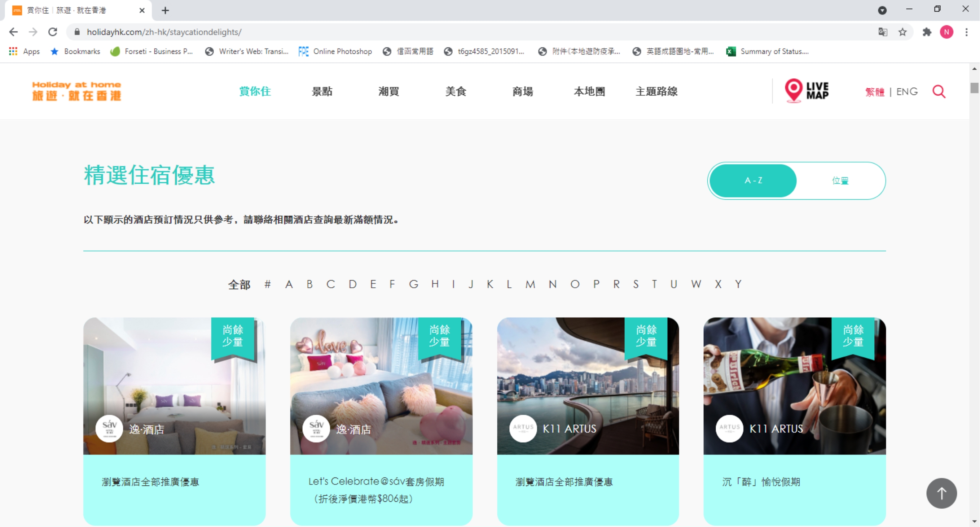Click the padlock site info icon

(x=77, y=32)
